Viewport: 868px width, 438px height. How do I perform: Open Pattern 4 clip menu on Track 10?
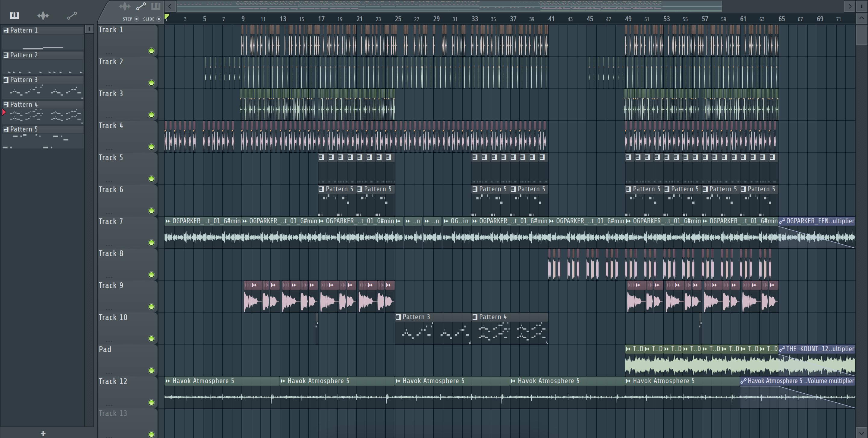475,317
